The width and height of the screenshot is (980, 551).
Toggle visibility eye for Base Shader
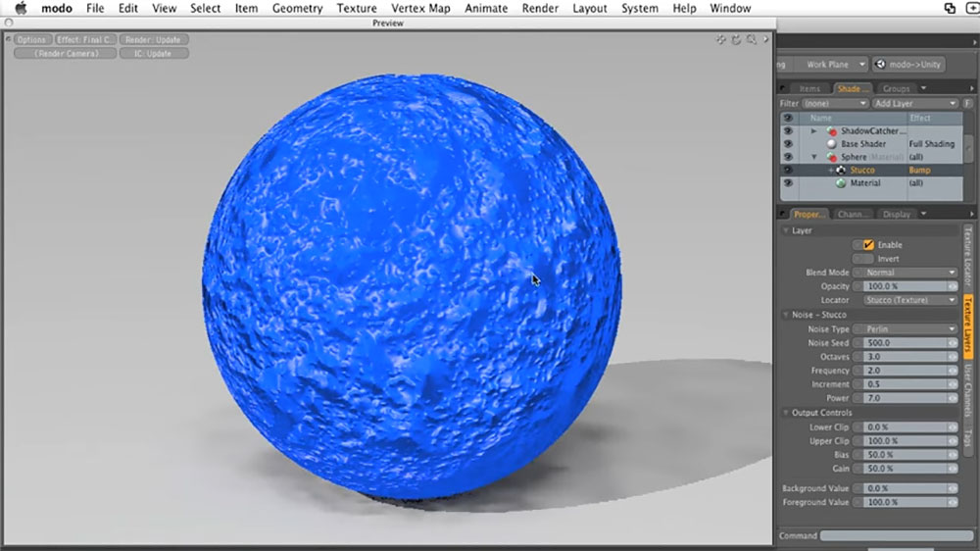(788, 144)
